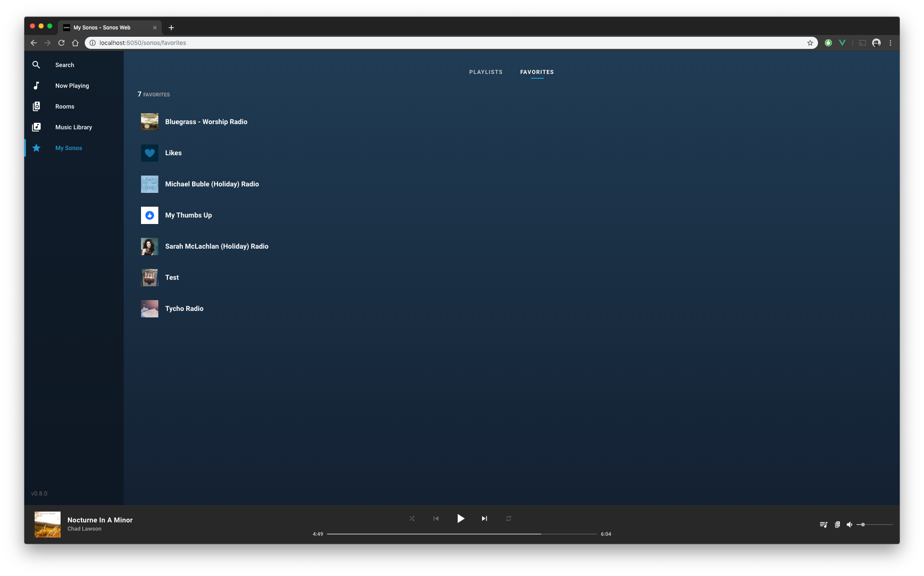Select the My Sonos star icon
Screen dimensions: 924x576
(36, 147)
